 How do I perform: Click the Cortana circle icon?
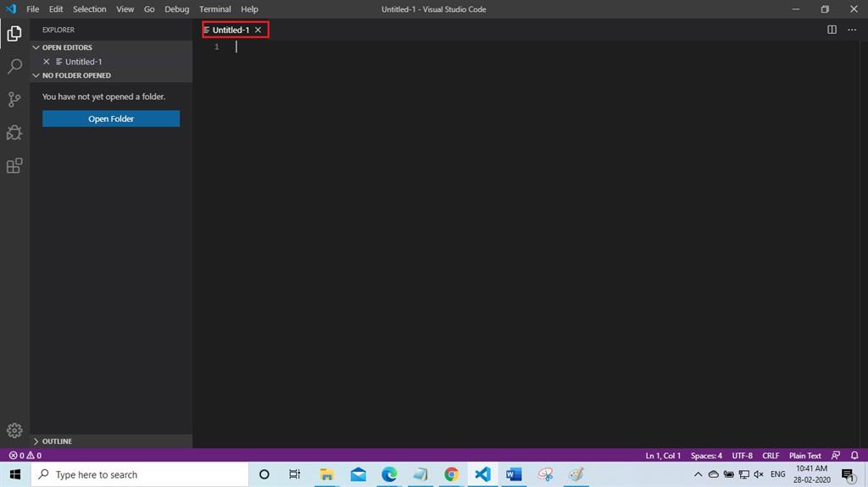tap(264, 474)
